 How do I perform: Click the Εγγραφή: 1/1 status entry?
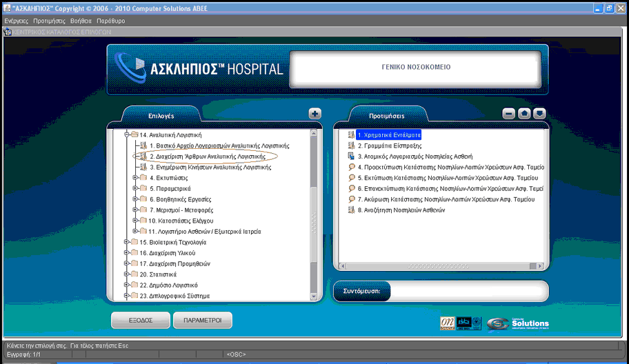point(23,354)
